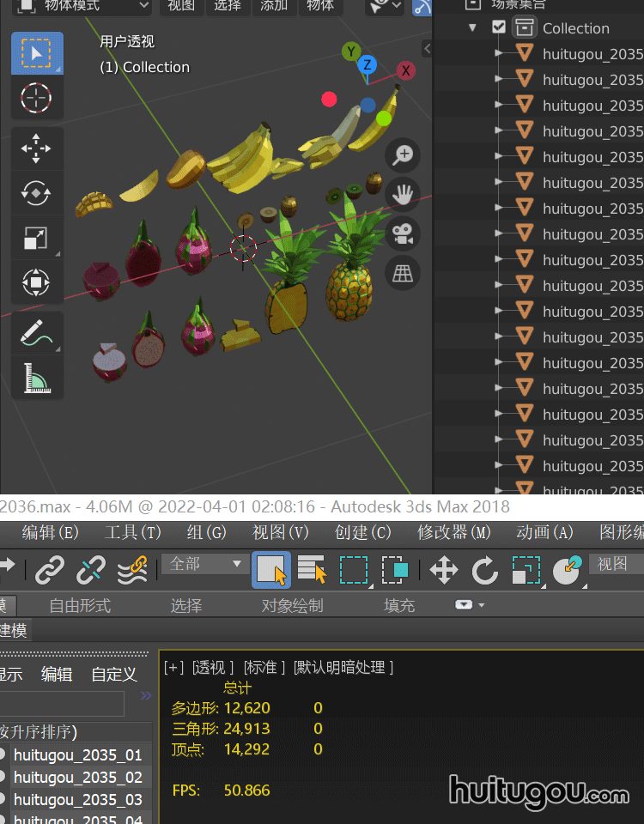Select the Box Select tool in Blender
This screenshot has height=824, width=644.
click(36, 54)
